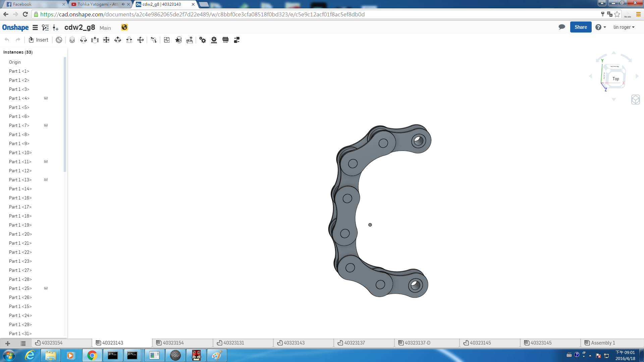Select the Gear relation tool
644x362 pixels.
pos(203,40)
